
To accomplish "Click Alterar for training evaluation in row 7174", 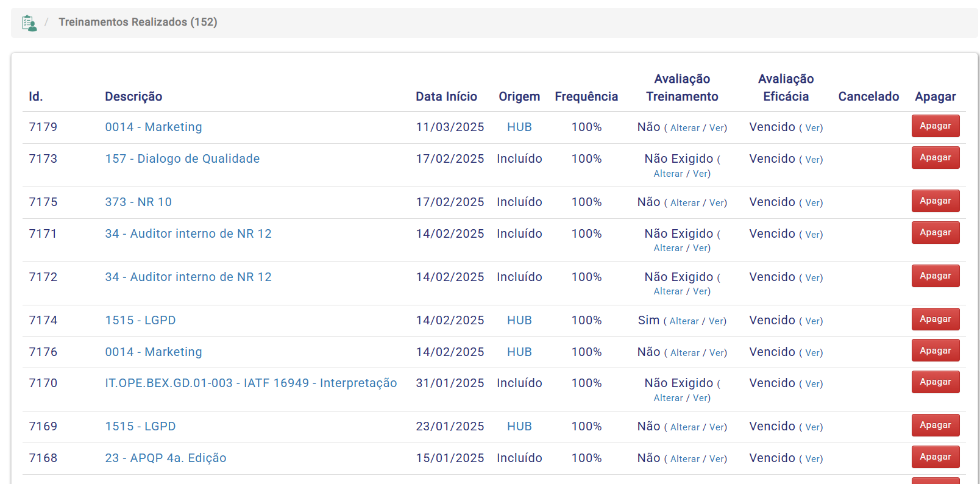I will click(x=684, y=321).
